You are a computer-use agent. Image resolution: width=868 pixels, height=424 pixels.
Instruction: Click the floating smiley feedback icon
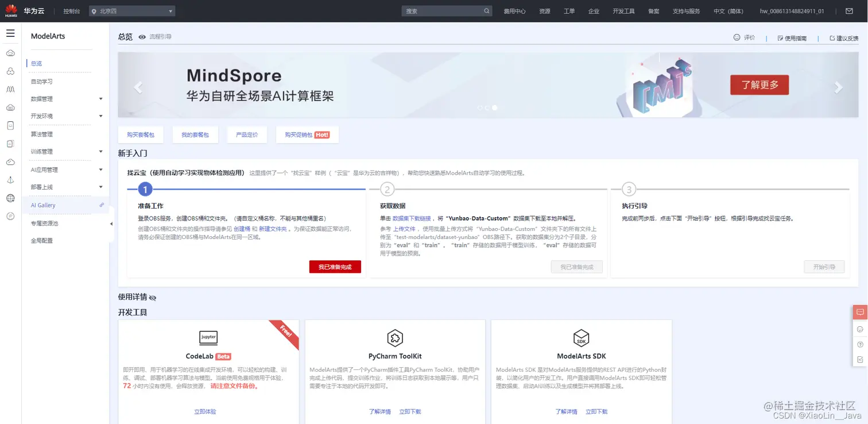[x=860, y=329]
